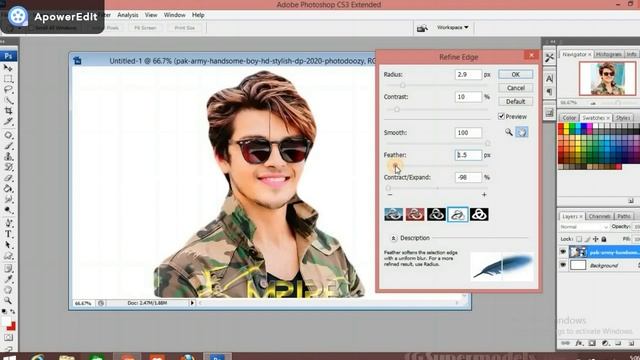Open the View menu
Image resolution: width=640 pixels, height=360 pixels.
click(151, 15)
